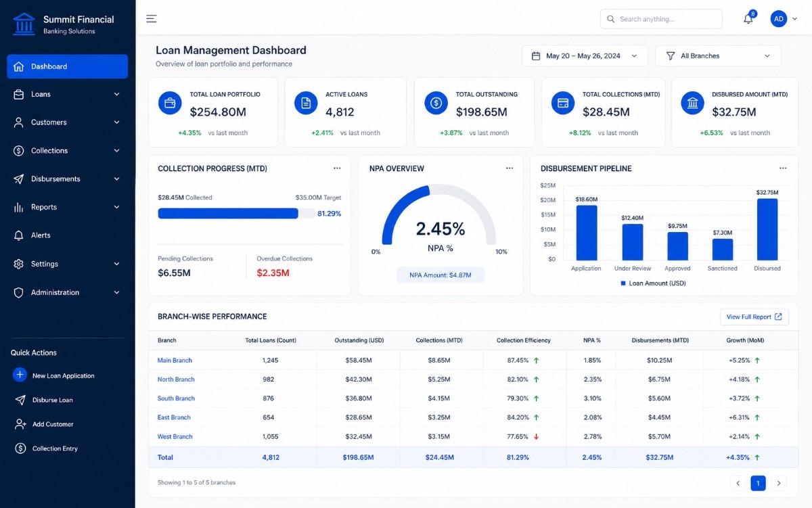Screen dimensions: 812x508
Task: Click the Loan Amount legend swatch
Action: 623,283
